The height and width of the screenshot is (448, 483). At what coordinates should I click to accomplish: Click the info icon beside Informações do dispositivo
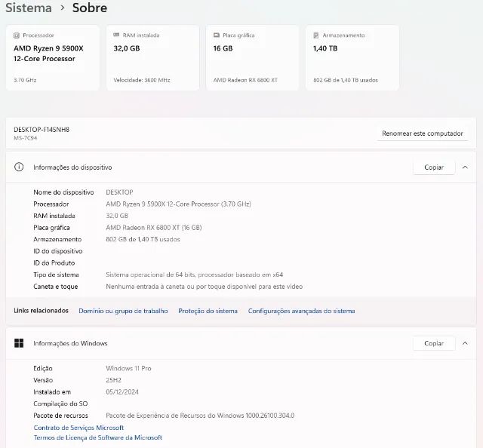point(19,167)
